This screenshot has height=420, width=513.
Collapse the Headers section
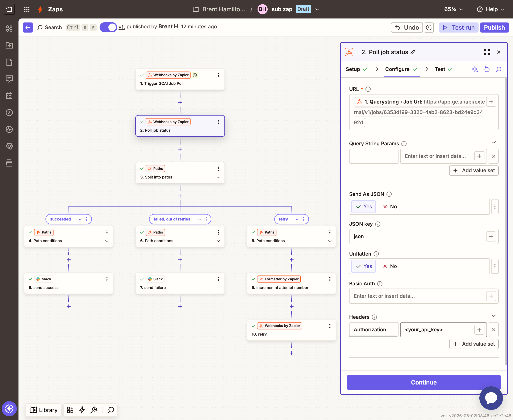point(493,316)
